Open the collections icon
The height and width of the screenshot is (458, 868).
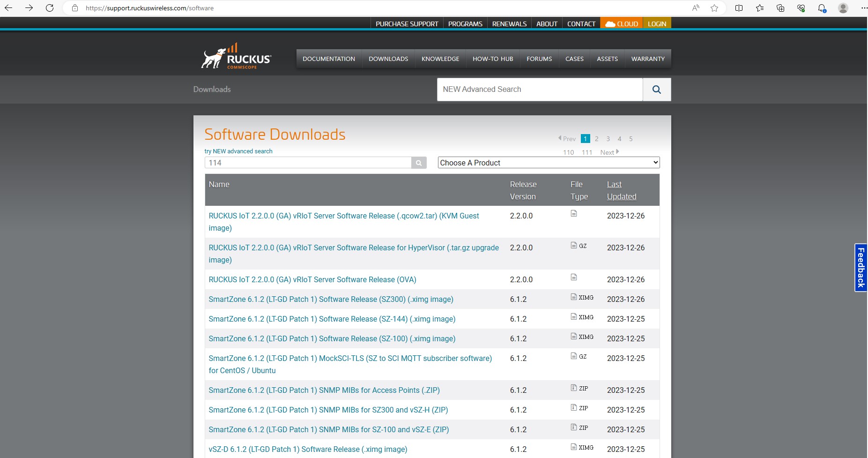[780, 8]
